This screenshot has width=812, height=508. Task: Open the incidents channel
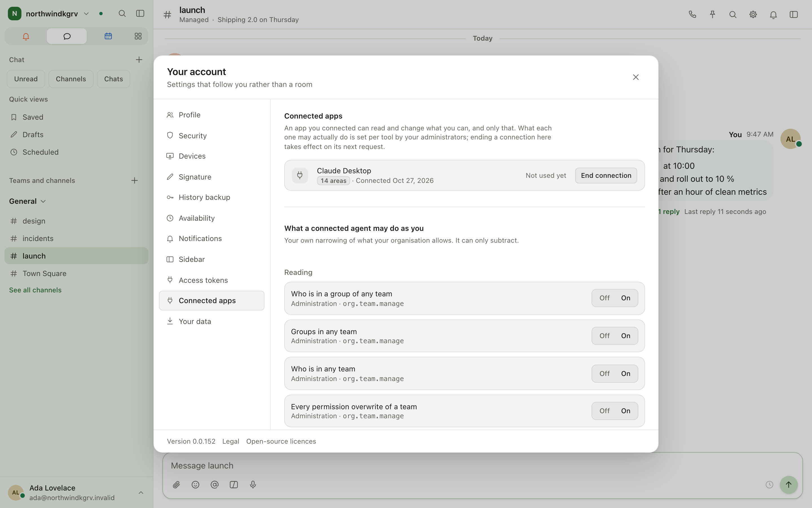tap(76, 238)
